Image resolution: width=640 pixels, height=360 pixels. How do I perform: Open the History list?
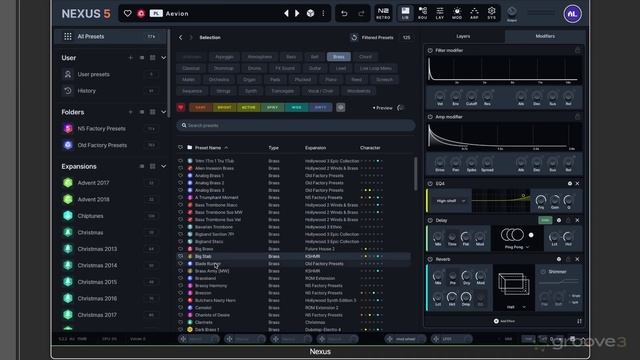click(x=87, y=91)
